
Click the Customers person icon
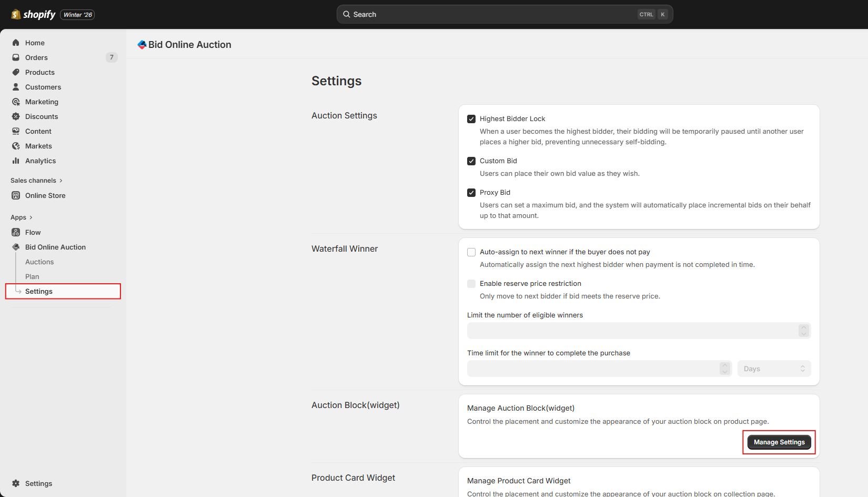click(x=16, y=87)
